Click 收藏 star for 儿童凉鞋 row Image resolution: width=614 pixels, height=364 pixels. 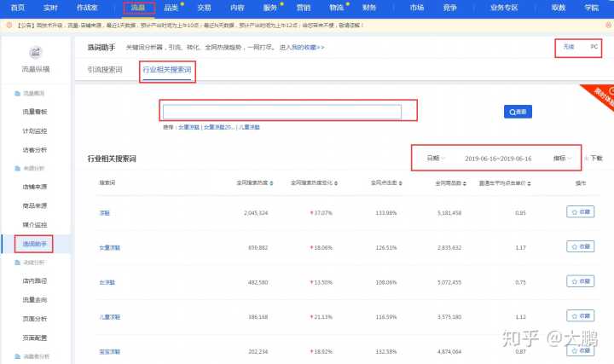pyautogui.click(x=580, y=316)
